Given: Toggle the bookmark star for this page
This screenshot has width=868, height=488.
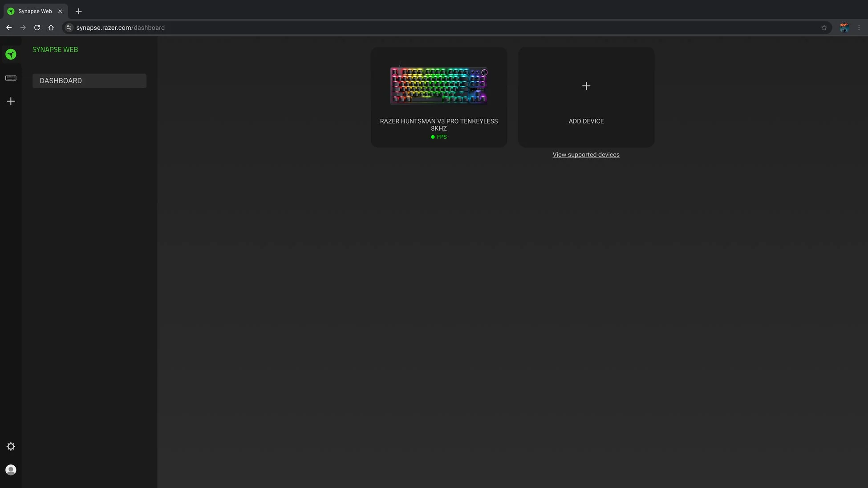Looking at the screenshot, I should point(824,27).
